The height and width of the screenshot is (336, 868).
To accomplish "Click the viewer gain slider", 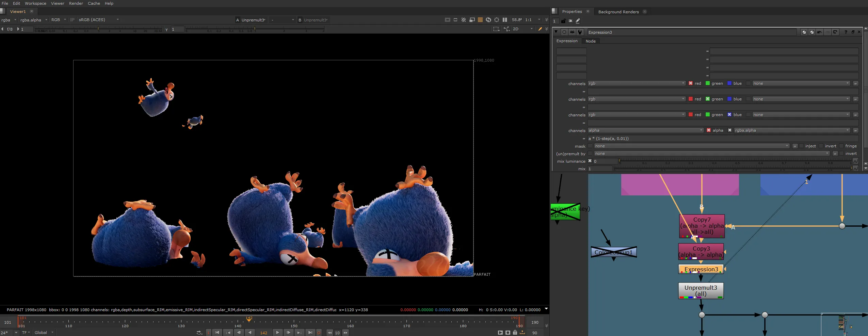I will 99,29.
